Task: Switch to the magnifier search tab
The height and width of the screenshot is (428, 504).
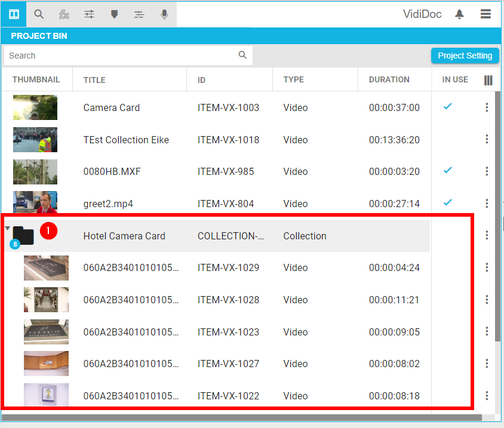Action: coord(39,14)
